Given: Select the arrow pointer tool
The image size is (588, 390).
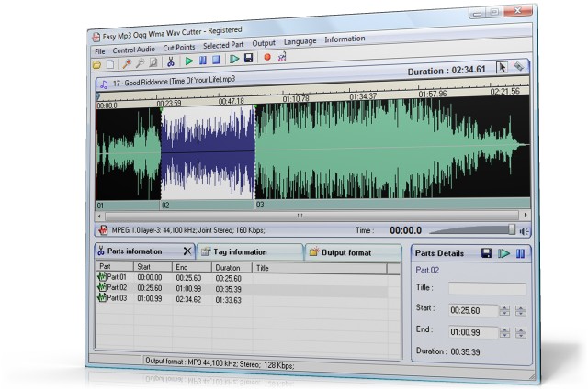Looking at the screenshot, I should (x=502, y=66).
